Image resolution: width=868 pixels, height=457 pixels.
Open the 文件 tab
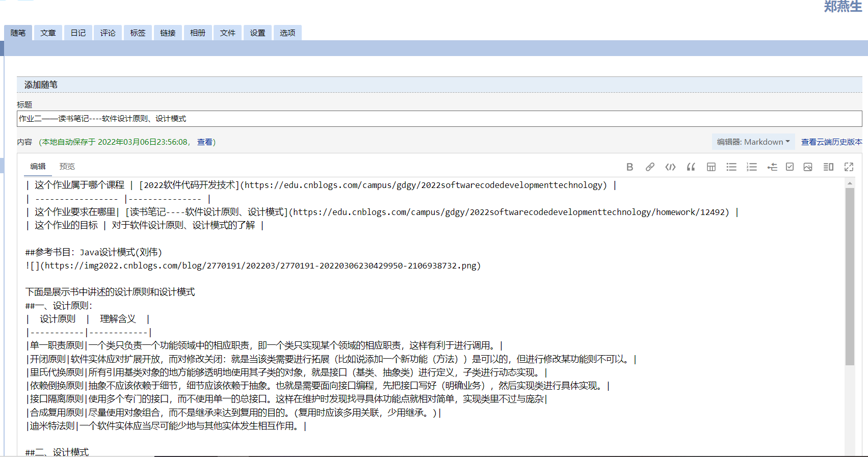pos(228,33)
